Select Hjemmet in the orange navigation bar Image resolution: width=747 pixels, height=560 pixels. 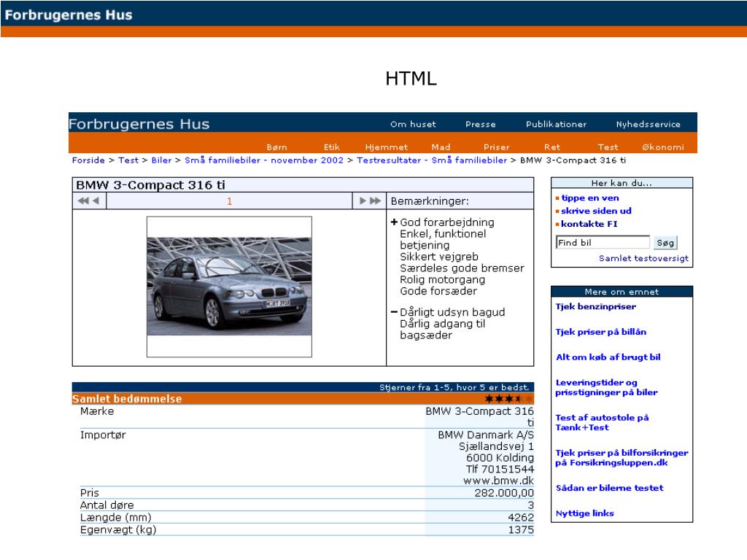pyautogui.click(x=387, y=147)
